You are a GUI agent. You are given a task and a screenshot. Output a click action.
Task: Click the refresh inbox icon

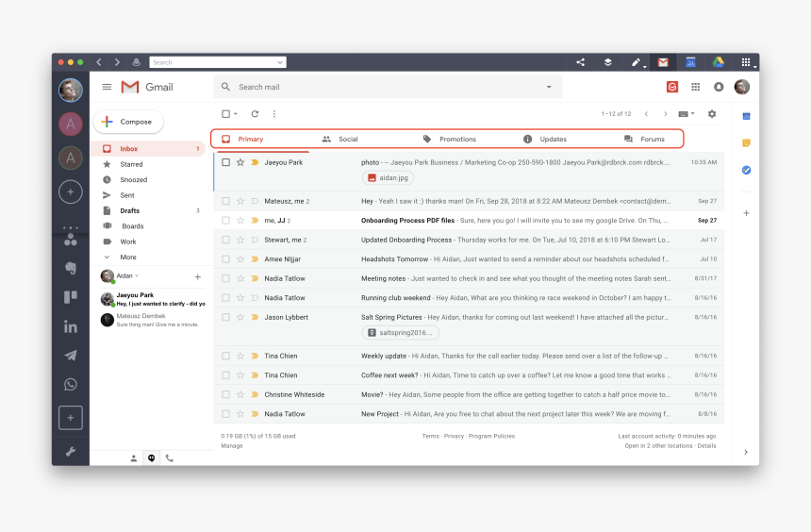tap(255, 114)
